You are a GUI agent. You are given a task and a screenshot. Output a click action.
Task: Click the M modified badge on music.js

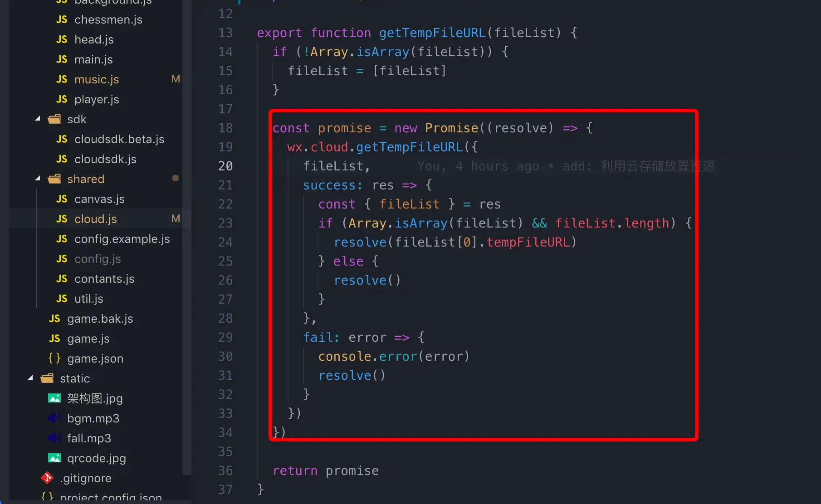pyautogui.click(x=176, y=79)
